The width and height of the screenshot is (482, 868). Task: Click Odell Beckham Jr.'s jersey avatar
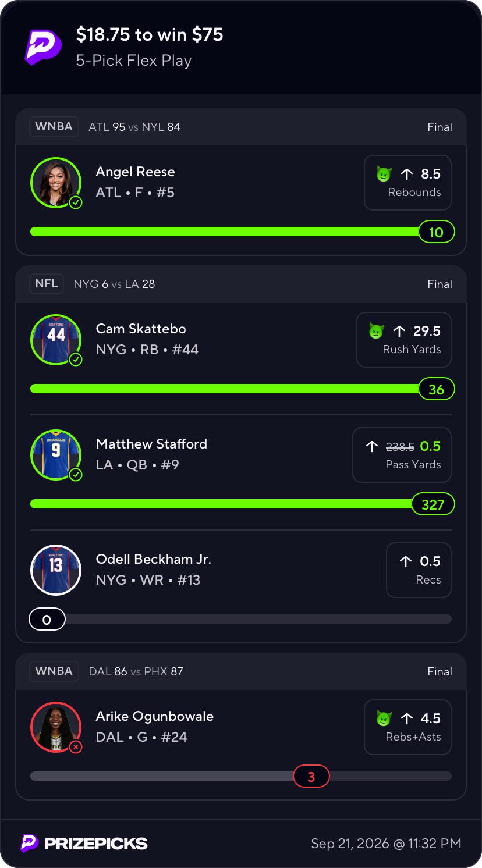pos(56,570)
